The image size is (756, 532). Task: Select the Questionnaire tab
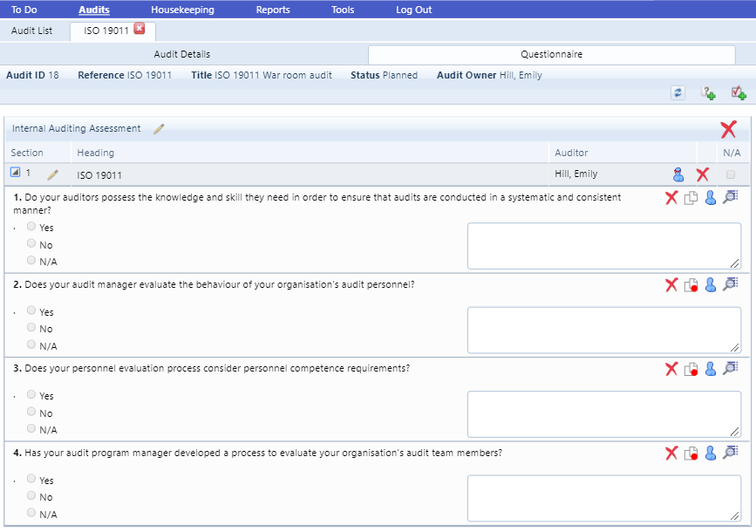(x=552, y=54)
